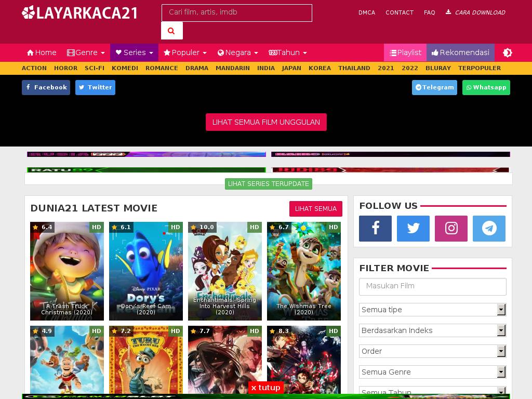Open the Berdasarkan Indeks filter dropdown
This screenshot has width=532, height=399.
pyautogui.click(x=432, y=330)
